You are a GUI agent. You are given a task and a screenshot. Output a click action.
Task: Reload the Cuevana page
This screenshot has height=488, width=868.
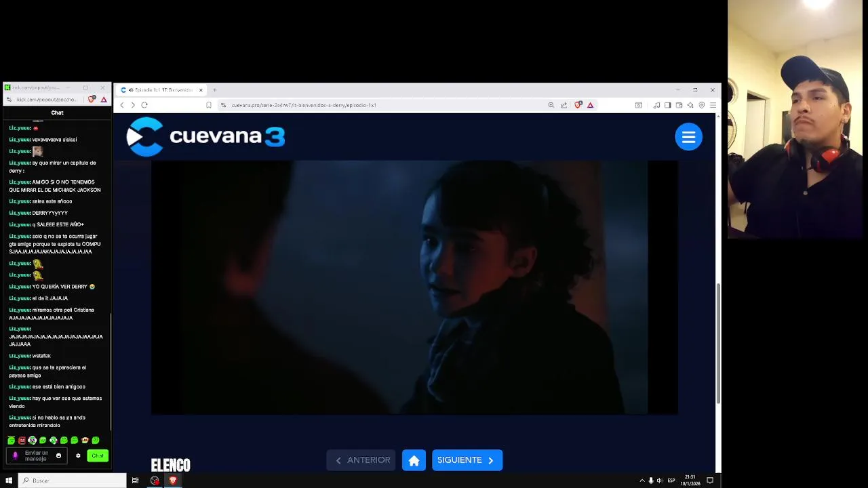click(x=144, y=105)
